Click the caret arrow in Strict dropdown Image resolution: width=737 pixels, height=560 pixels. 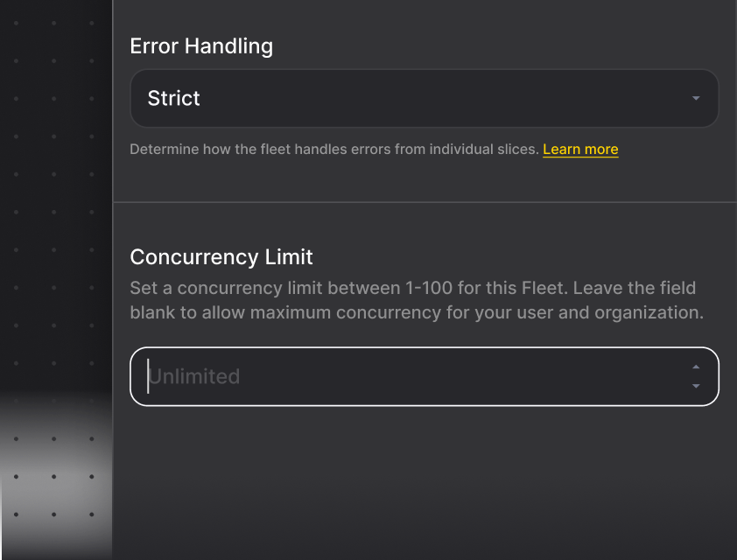tap(696, 98)
